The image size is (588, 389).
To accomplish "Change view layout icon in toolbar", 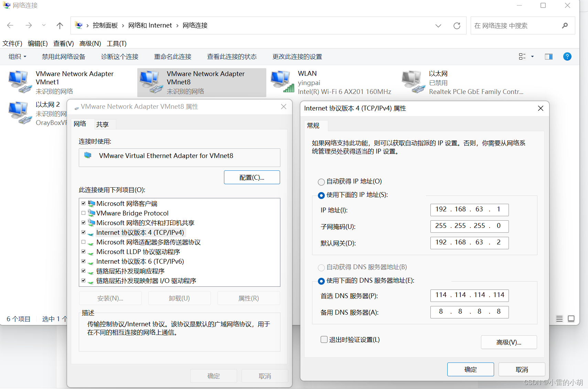I will (522, 56).
